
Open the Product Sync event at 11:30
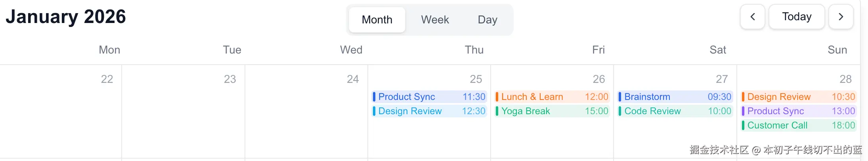coord(429,97)
